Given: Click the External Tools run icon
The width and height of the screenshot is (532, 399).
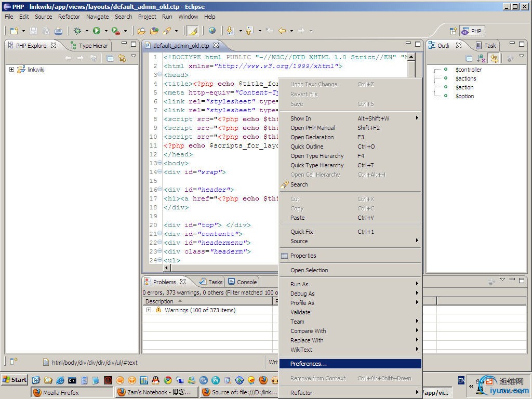Looking at the screenshot, I should pyautogui.click(x=116, y=31).
